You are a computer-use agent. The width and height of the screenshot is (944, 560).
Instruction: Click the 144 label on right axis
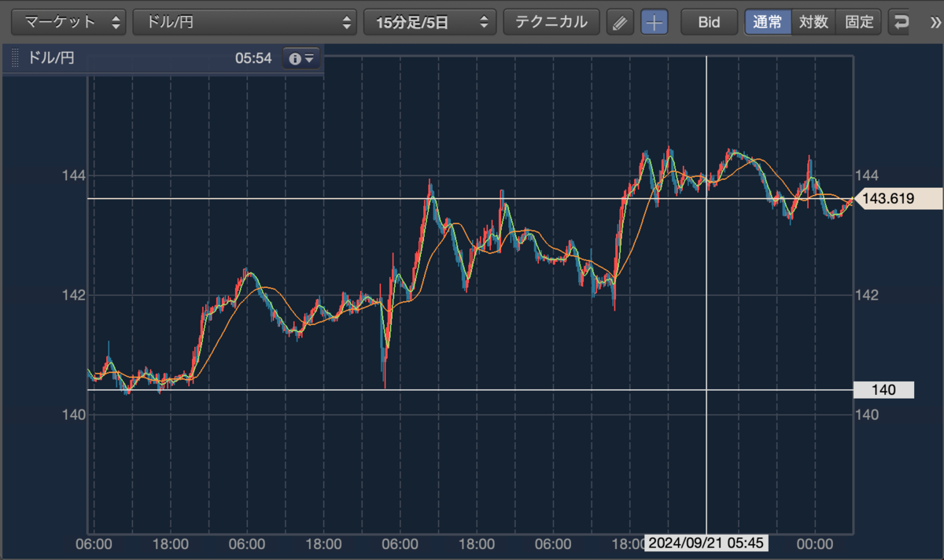point(867,175)
